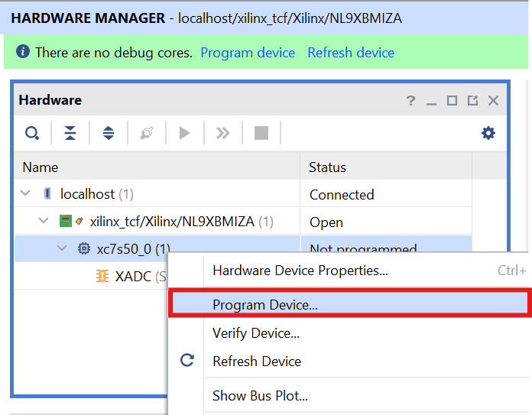Click the Refresh device link in banner
The height and width of the screenshot is (415, 532).
point(351,53)
